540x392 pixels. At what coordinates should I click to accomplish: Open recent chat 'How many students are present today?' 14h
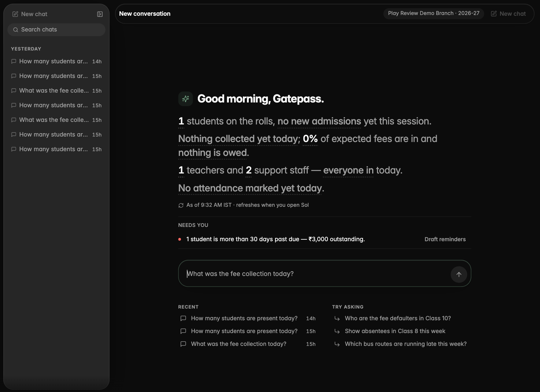click(248, 318)
